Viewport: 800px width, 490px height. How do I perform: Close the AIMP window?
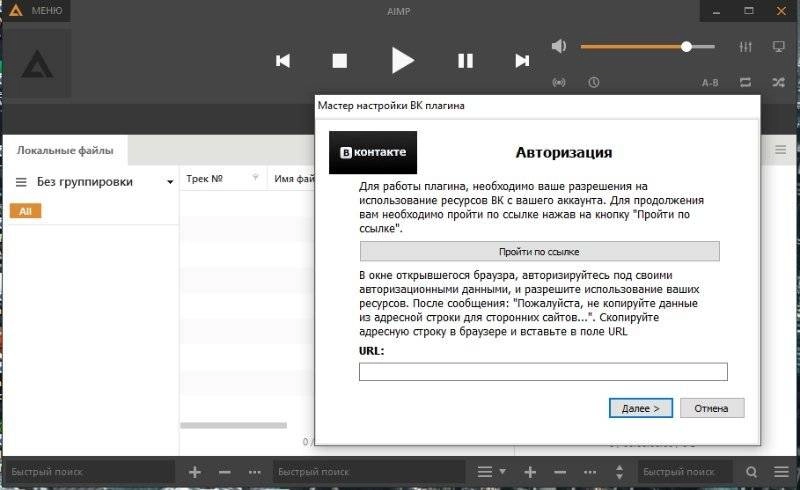pos(781,11)
